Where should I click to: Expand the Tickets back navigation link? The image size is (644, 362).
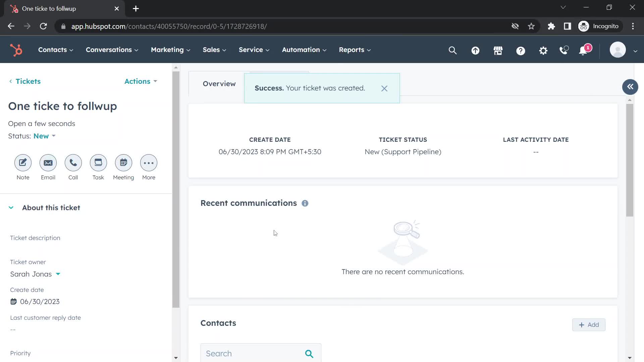click(24, 81)
